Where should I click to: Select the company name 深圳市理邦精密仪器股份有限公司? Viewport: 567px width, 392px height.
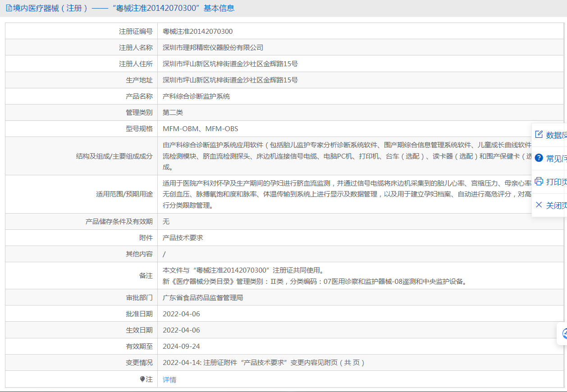pos(213,48)
